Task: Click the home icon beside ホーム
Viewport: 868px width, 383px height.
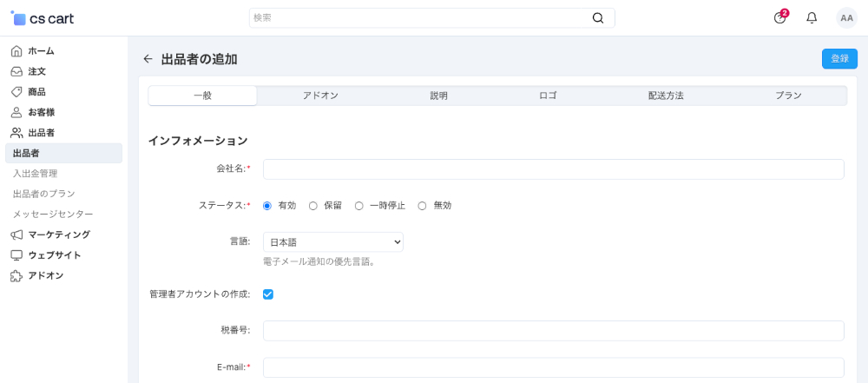Action: [x=16, y=51]
